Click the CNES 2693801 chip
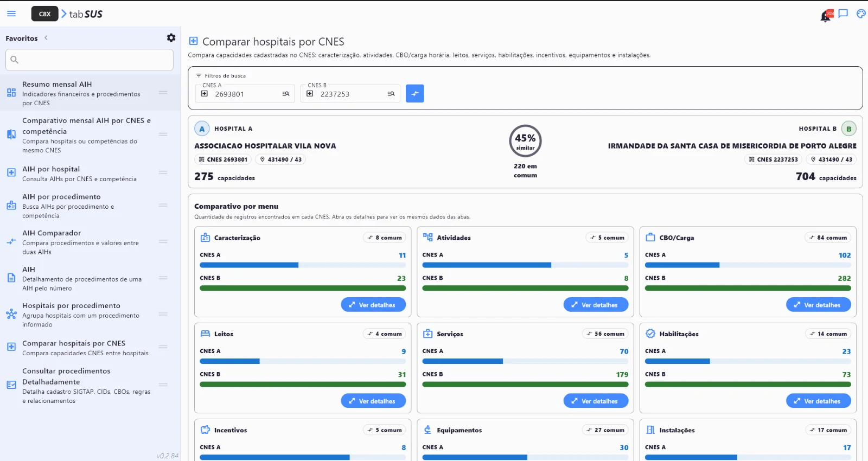The width and height of the screenshot is (868, 461). pos(223,159)
